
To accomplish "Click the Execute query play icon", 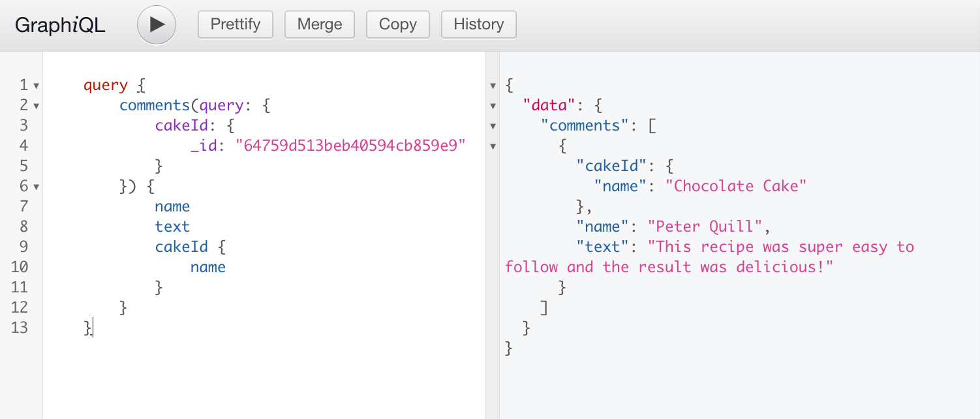I will 156,24.
